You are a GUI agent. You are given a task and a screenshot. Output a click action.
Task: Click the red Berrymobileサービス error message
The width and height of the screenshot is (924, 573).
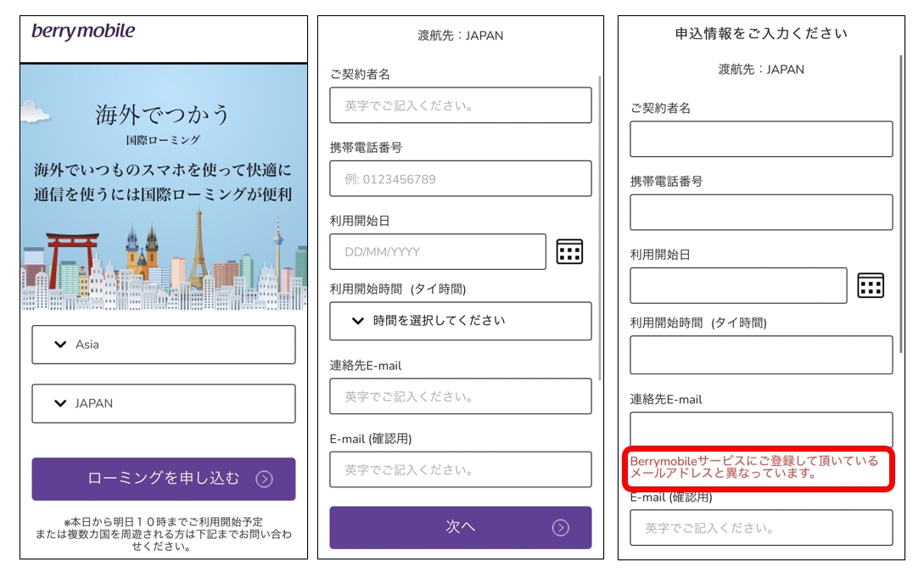[x=754, y=467]
